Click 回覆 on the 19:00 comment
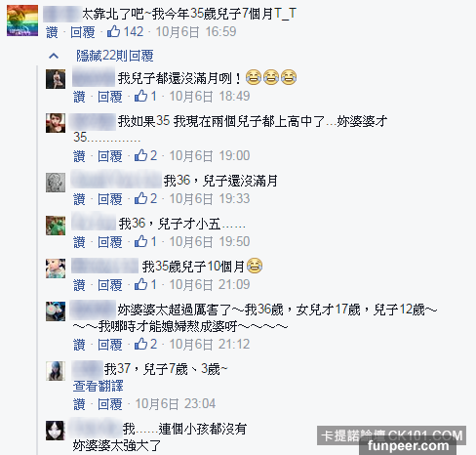 110,156
